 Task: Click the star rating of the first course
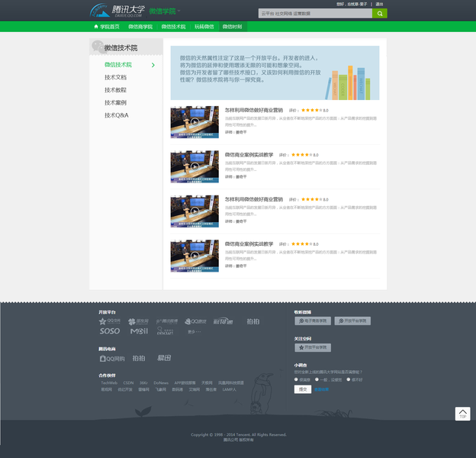click(x=312, y=110)
